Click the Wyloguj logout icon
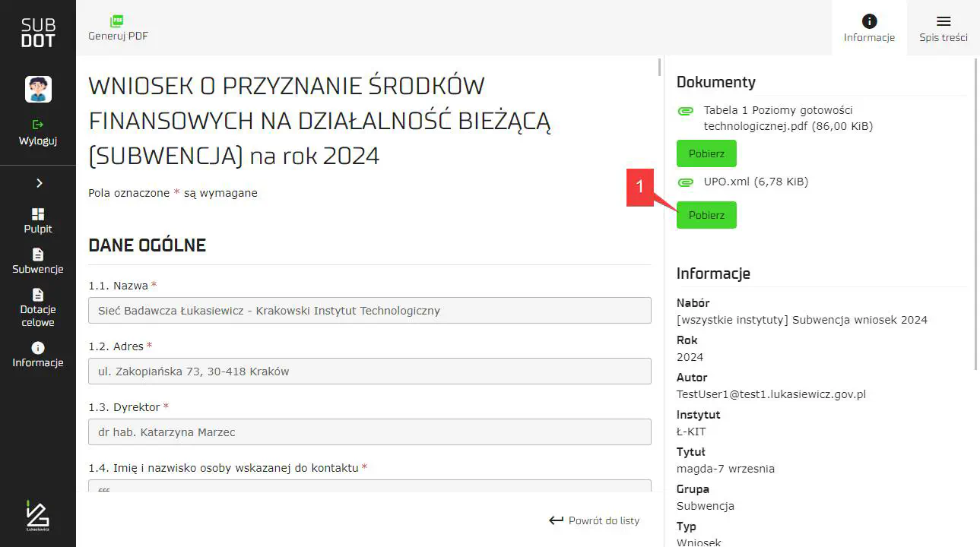980x547 pixels. pos(38,125)
